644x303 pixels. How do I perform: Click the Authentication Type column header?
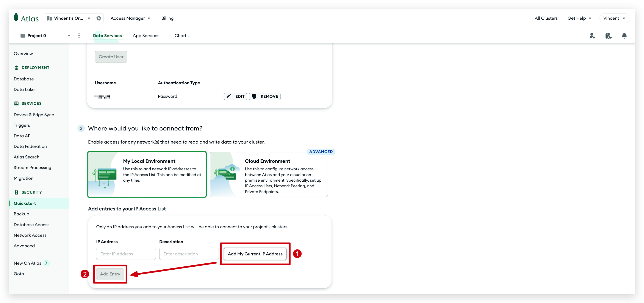[x=179, y=83]
